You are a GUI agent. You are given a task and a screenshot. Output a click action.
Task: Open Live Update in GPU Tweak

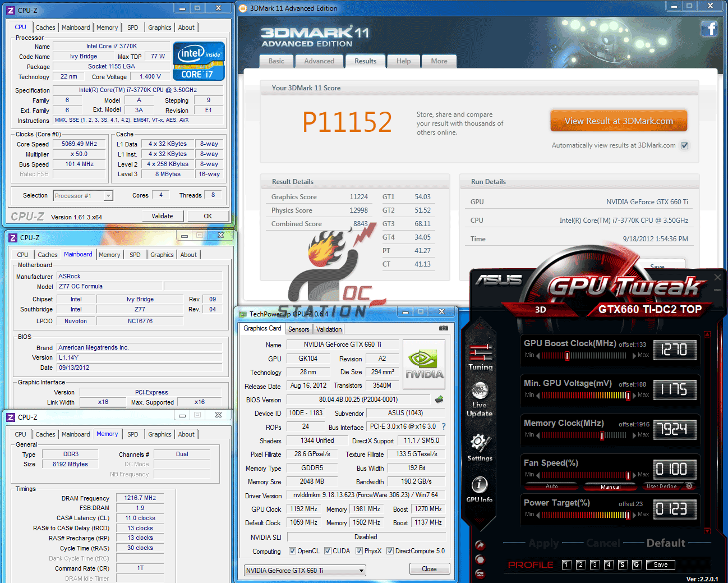click(480, 399)
